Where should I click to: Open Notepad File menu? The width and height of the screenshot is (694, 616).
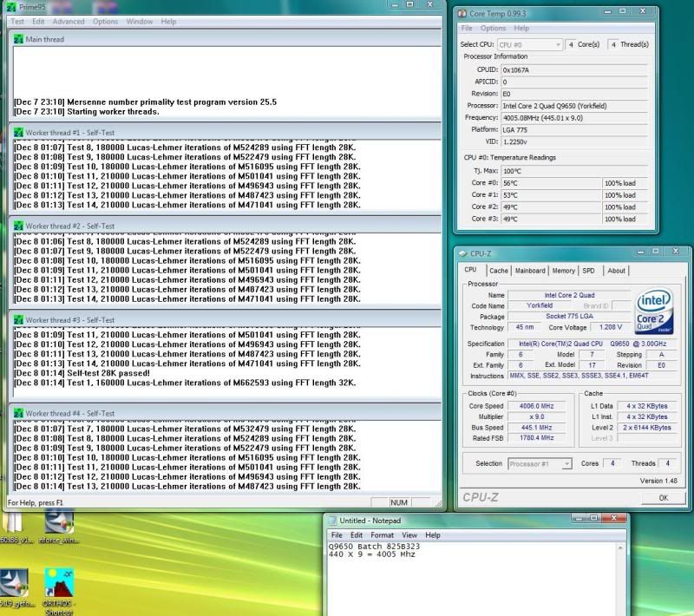[337, 535]
